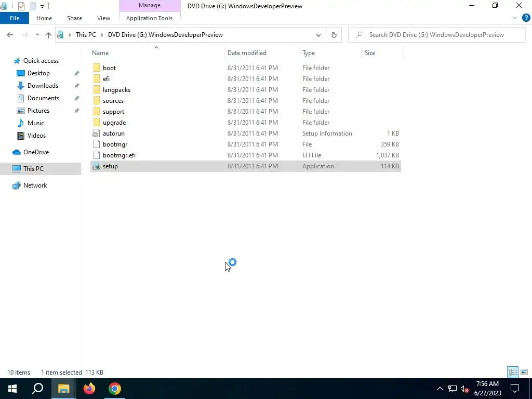Image resolution: width=532 pixels, height=399 pixels.
Task: Click the root chevron before This PC
Action: (70, 35)
